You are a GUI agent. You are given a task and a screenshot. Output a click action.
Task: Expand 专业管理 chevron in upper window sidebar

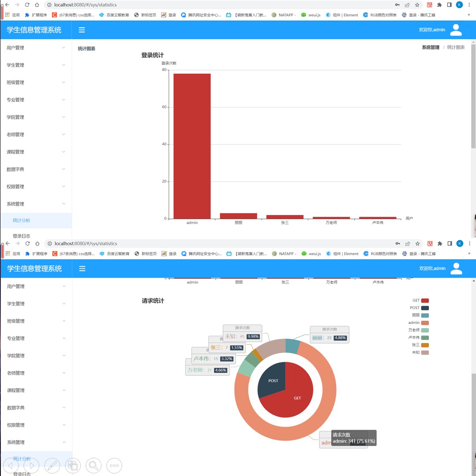[x=63, y=99]
